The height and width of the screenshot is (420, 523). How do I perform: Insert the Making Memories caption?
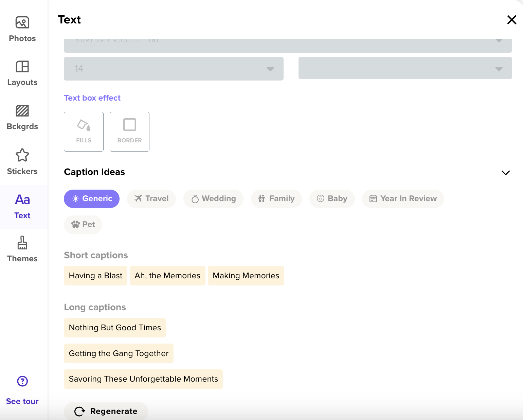click(246, 276)
